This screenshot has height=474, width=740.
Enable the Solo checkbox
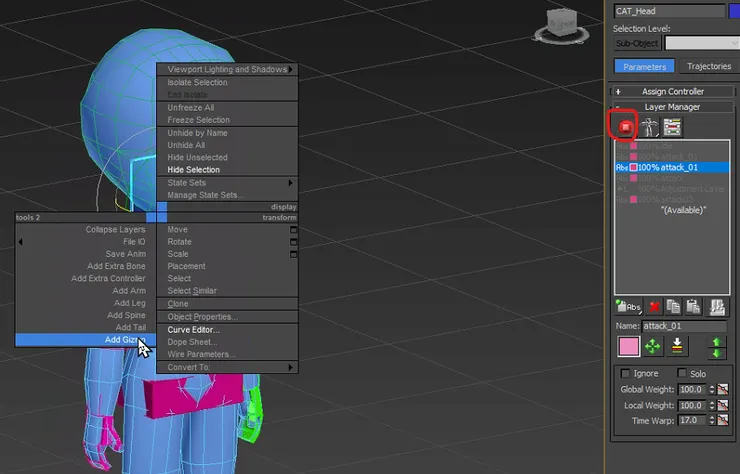[684, 373]
